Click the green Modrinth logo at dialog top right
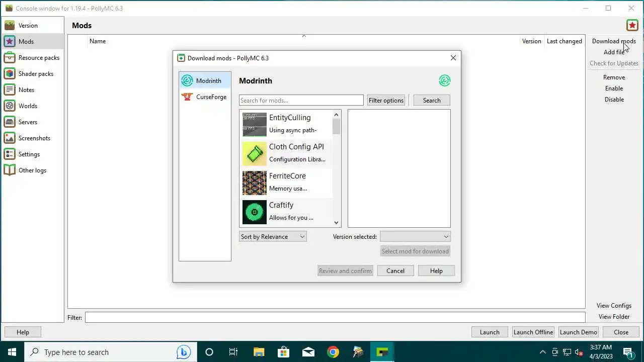The height and width of the screenshot is (362, 644). click(444, 80)
